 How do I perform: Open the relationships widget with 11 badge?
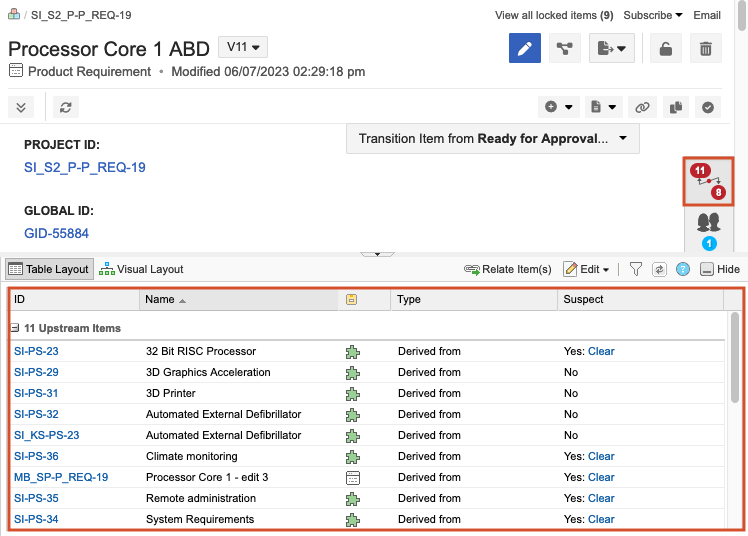pos(708,181)
